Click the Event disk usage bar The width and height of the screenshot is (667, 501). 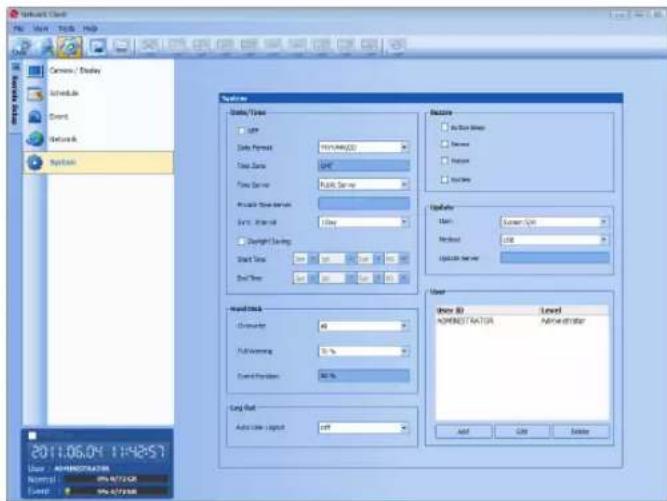point(116,492)
